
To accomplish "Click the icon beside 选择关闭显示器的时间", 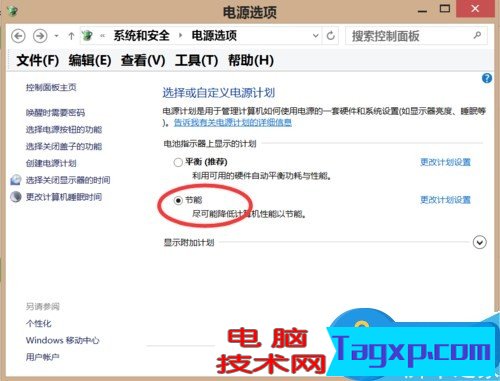I will click(x=16, y=180).
